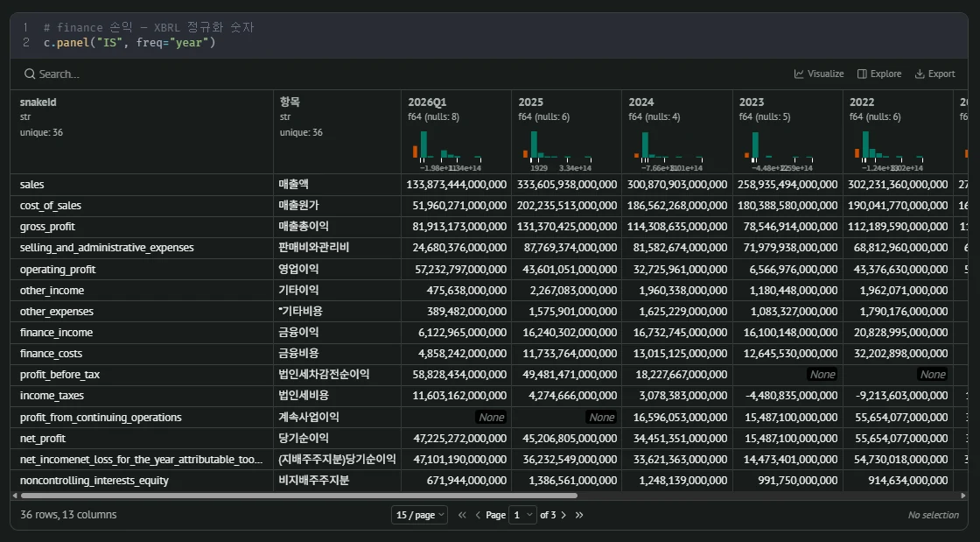Click the scrollbar right arrow
Screen dimensions: 980x542
coord(963,496)
